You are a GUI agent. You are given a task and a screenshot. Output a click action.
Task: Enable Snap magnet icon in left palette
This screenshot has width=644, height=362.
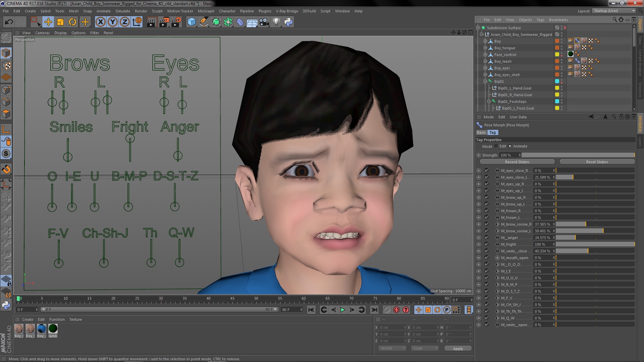[6, 169]
